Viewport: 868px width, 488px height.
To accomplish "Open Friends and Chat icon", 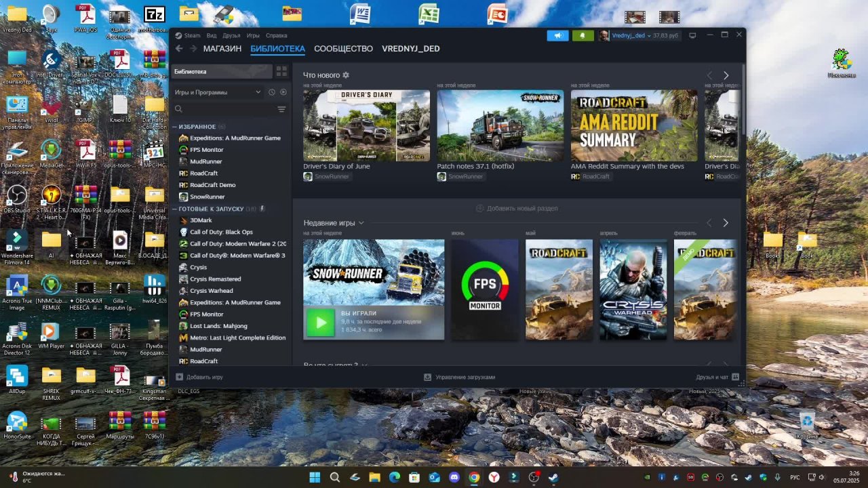I will 735,377.
